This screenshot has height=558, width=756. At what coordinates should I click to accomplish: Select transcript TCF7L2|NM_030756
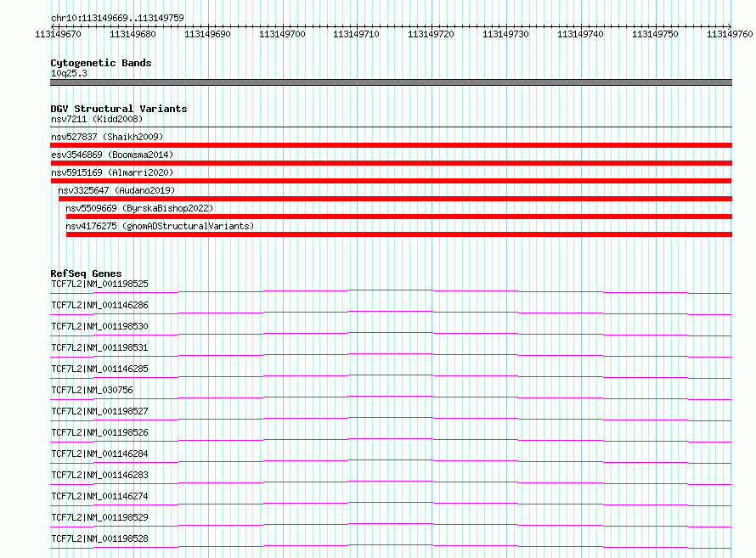coord(92,390)
